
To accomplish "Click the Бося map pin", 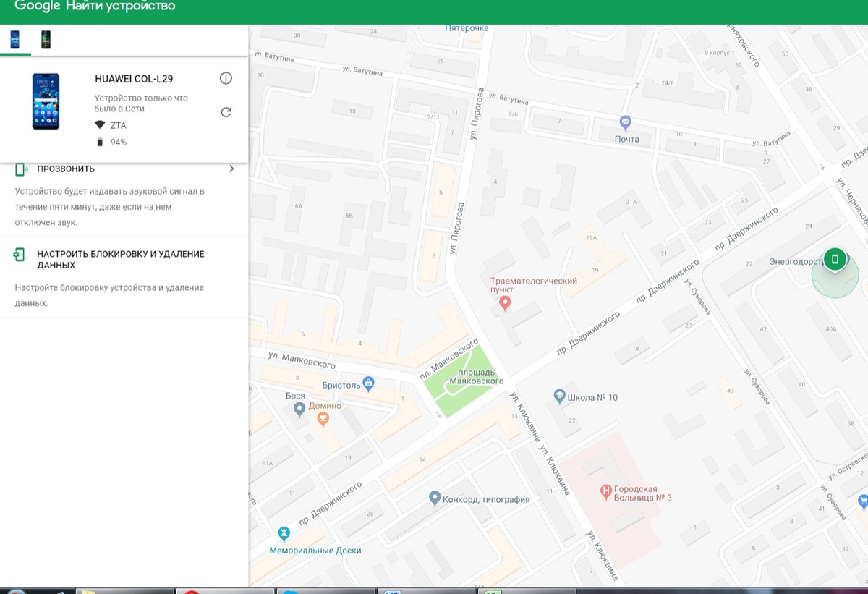I will (x=299, y=410).
